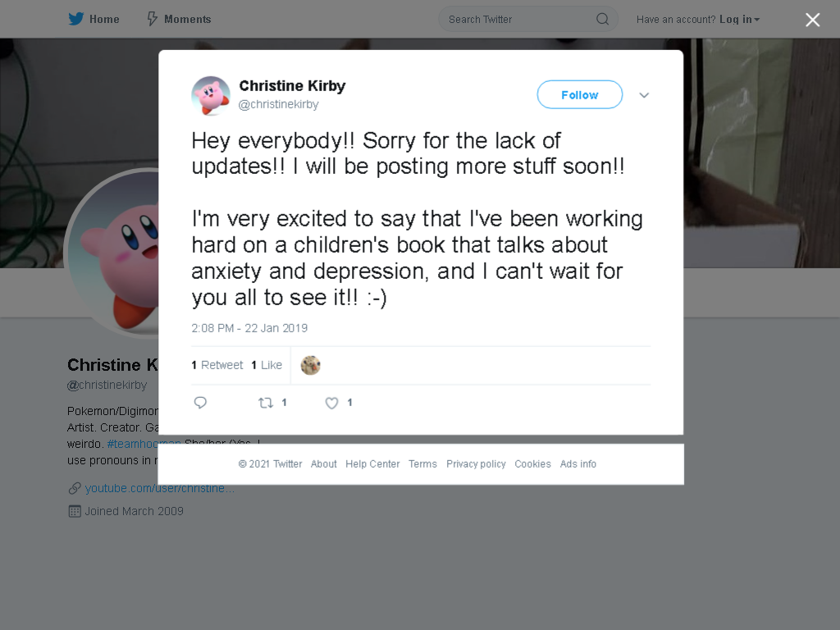Close the tweet overlay with X
The width and height of the screenshot is (840, 630).
(813, 20)
